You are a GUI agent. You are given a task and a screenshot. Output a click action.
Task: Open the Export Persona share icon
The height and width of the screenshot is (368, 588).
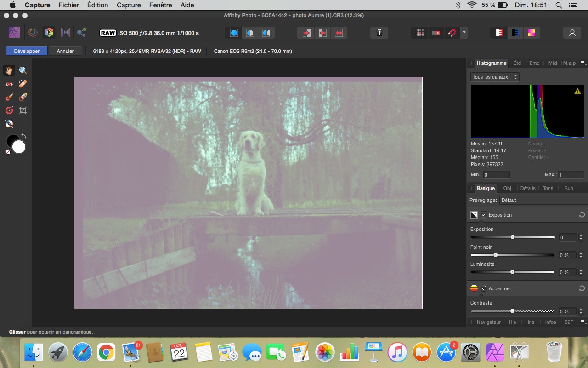click(82, 33)
